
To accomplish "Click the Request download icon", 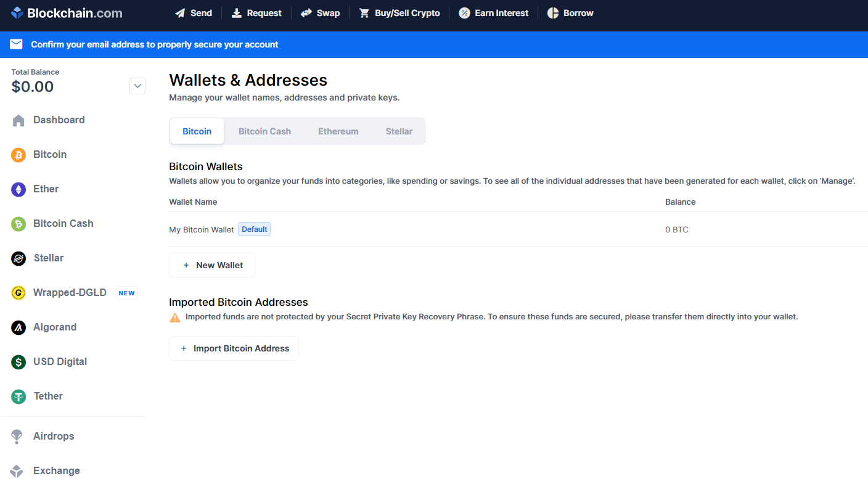I will click(x=237, y=13).
